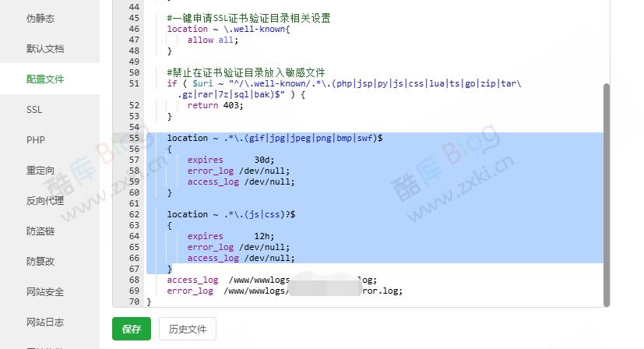Click the '.gz|rar|7z|sql|bak)$' wrapped line

(241, 94)
